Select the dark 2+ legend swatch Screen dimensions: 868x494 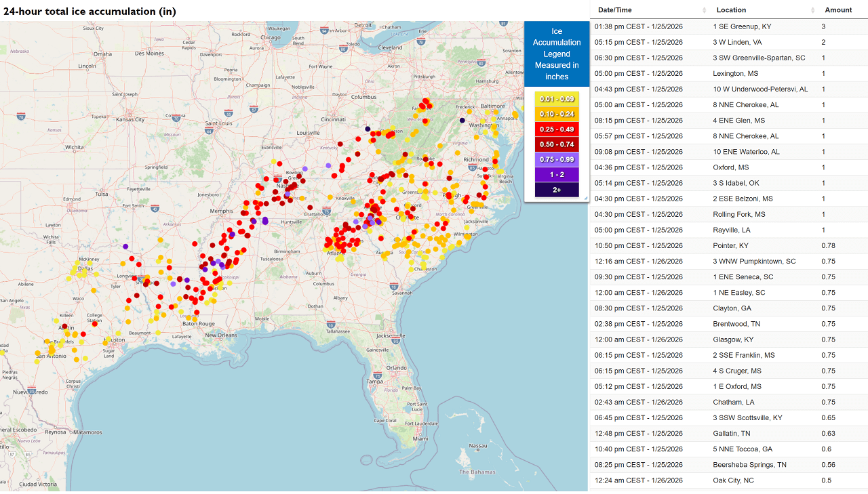[x=556, y=190]
